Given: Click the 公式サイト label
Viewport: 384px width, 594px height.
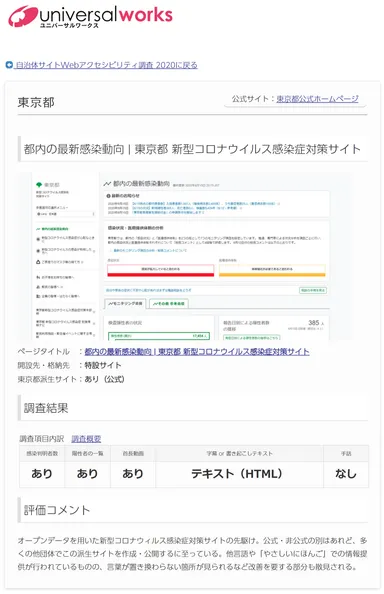Looking at the screenshot, I should tap(250, 99).
